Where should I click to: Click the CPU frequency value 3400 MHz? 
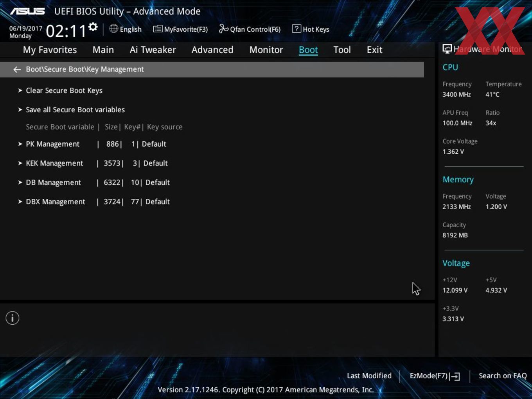(457, 94)
